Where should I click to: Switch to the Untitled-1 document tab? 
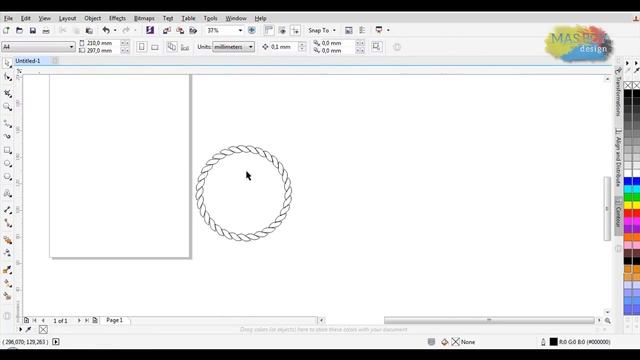pyautogui.click(x=28, y=61)
